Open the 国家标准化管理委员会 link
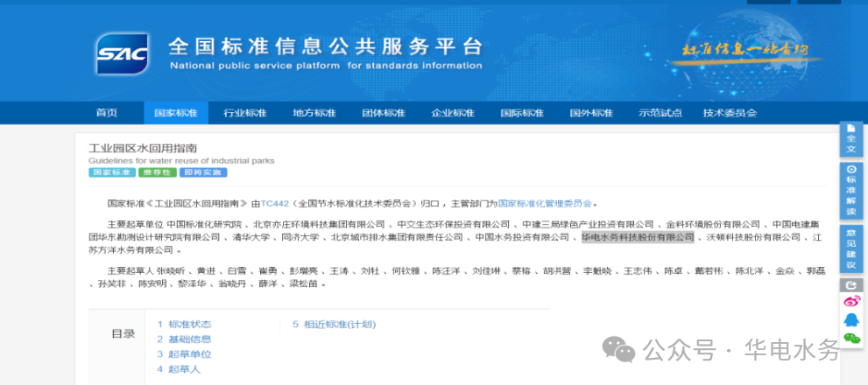The height and width of the screenshot is (385, 868). tap(545, 203)
